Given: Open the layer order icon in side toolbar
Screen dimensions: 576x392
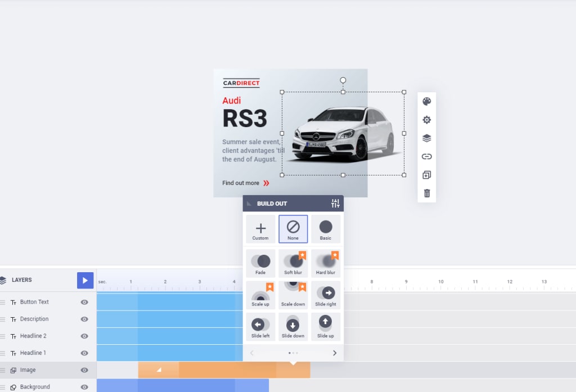Looking at the screenshot, I should 426,138.
